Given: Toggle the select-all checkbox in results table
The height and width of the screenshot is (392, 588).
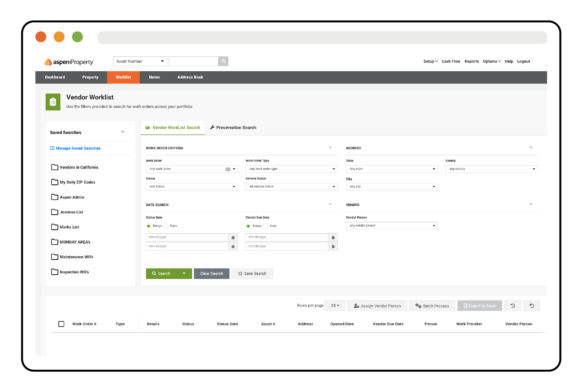Looking at the screenshot, I should click(61, 324).
